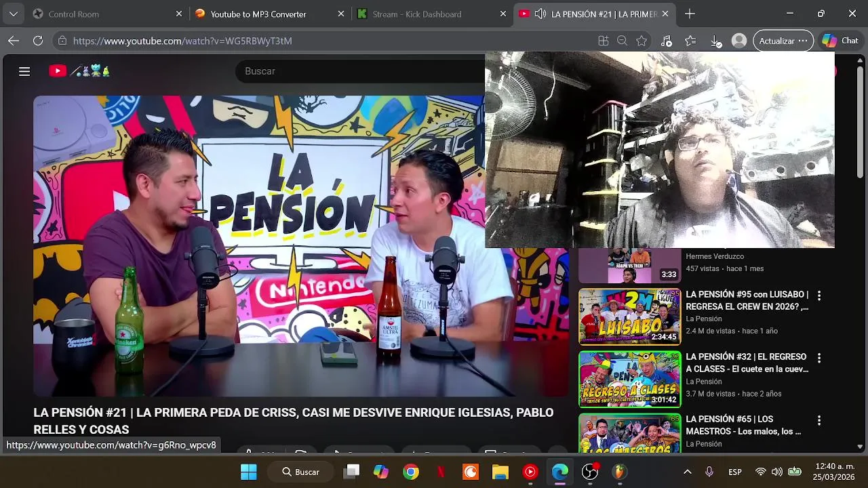
Task: Open the browser app-install icon in address bar
Action: click(603, 41)
